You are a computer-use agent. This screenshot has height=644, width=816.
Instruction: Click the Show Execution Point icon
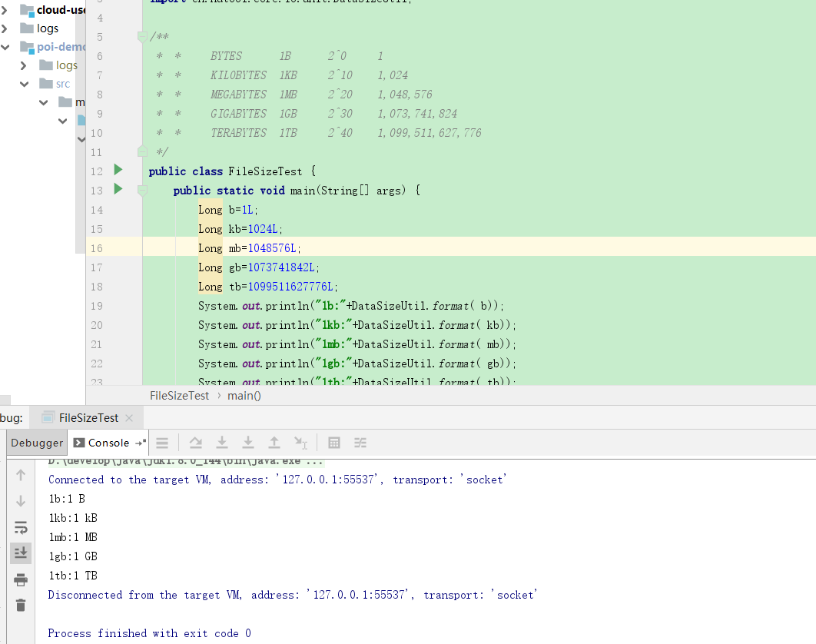[162, 443]
